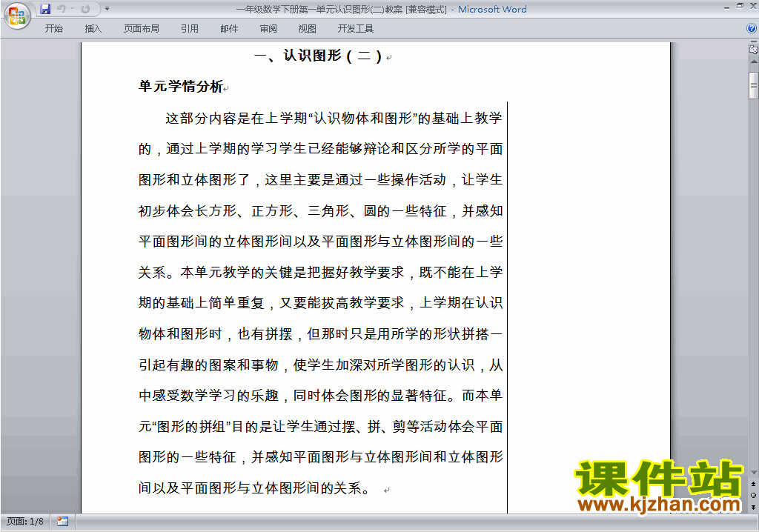The height and width of the screenshot is (532, 759).
Task: Click the last line 间以及平面图形与立体图形间的关系
Action: click(254, 488)
